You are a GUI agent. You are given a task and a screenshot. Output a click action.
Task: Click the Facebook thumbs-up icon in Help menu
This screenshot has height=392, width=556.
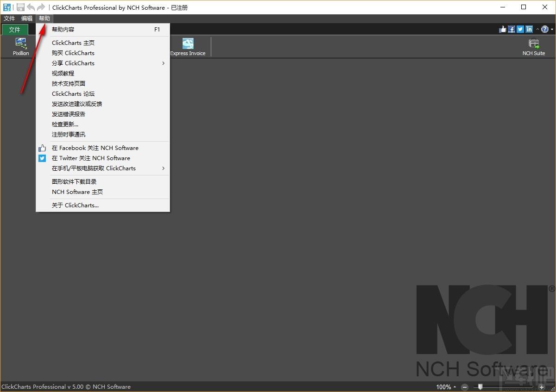42,148
